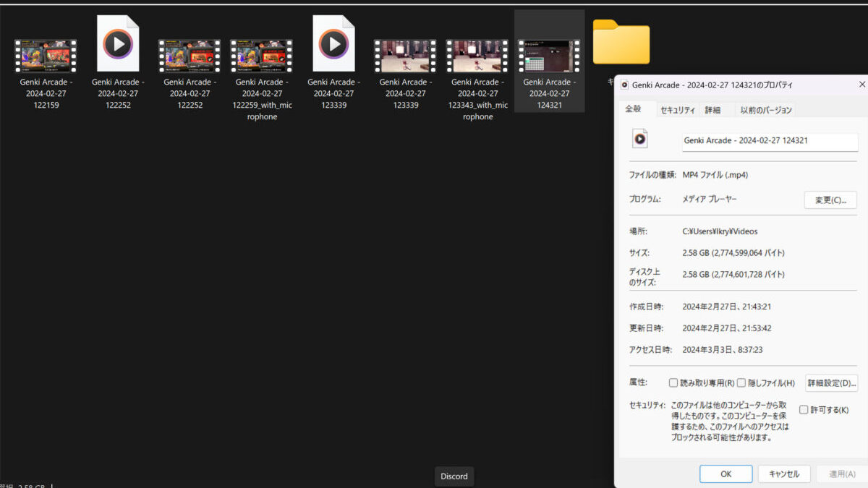This screenshot has width=868, height=488.
Task: Click the properties dialog title bar icon
Action: pyautogui.click(x=624, y=85)
